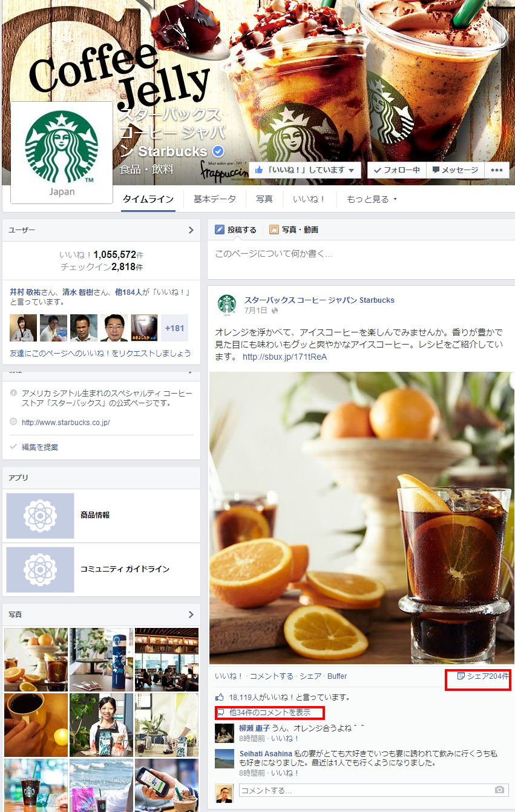Open the cafe interior photo thumbnail

pos(166,659)
